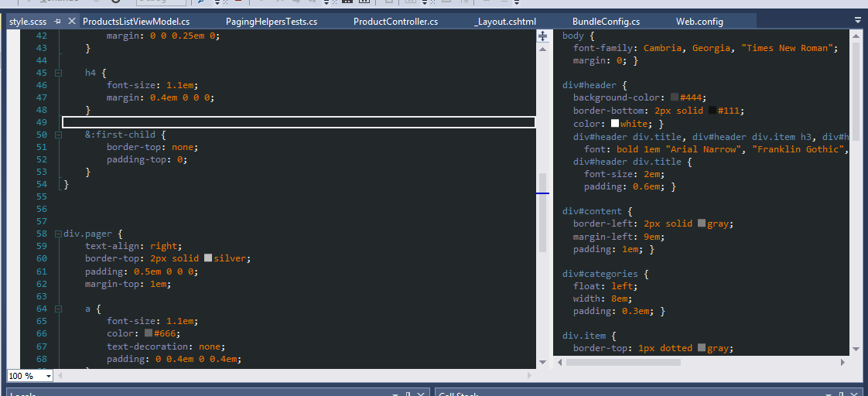The width and height of the screenshot is (868, 396).
Task: Click line number 57 in the gutter
Action: click(42, 222)
